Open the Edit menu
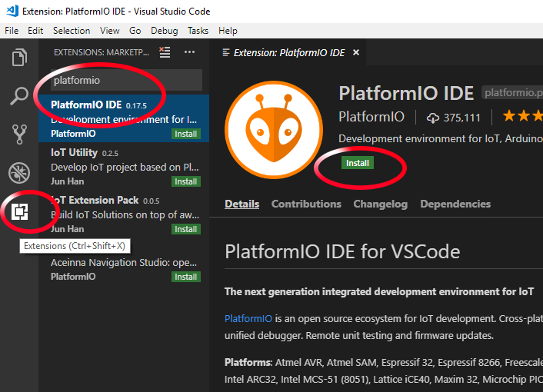The image size is (543, 392). click(x=35, y=31)
